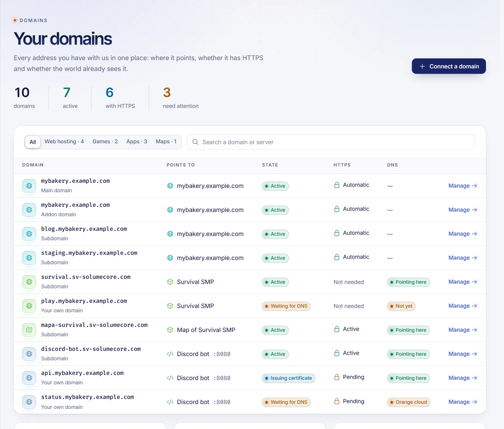Click the cube icon in the play.mybakery.example.com row
The height and width of the screenshot is (429, 504).
coord(170,306)
